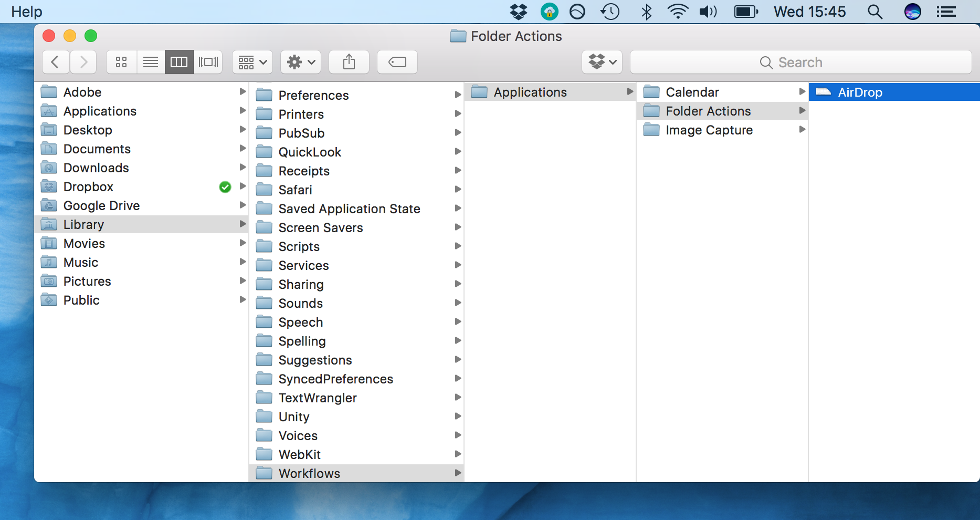Open the Action gear dropdown menu
This screenshot has height=520, width=980.
tap(301, 62)
